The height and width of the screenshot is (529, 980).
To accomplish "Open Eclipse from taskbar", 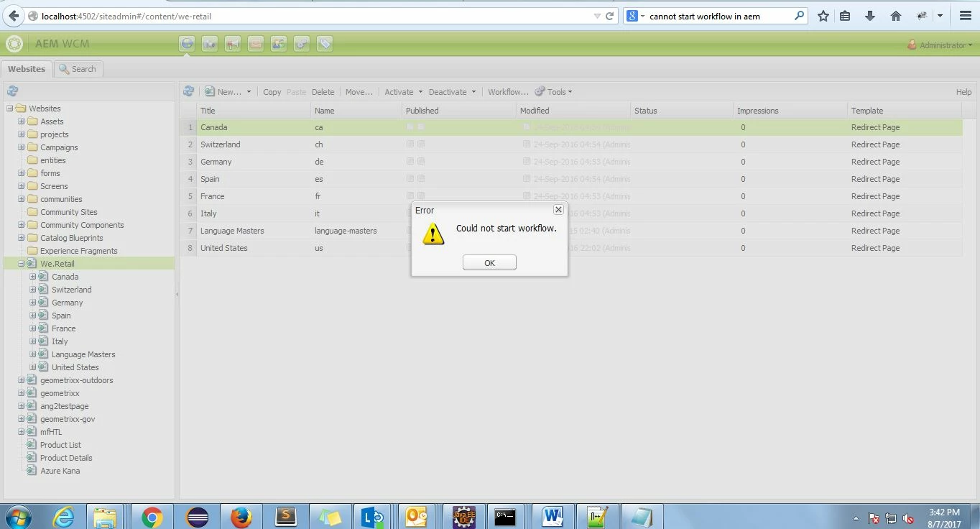I will (197, 517).
